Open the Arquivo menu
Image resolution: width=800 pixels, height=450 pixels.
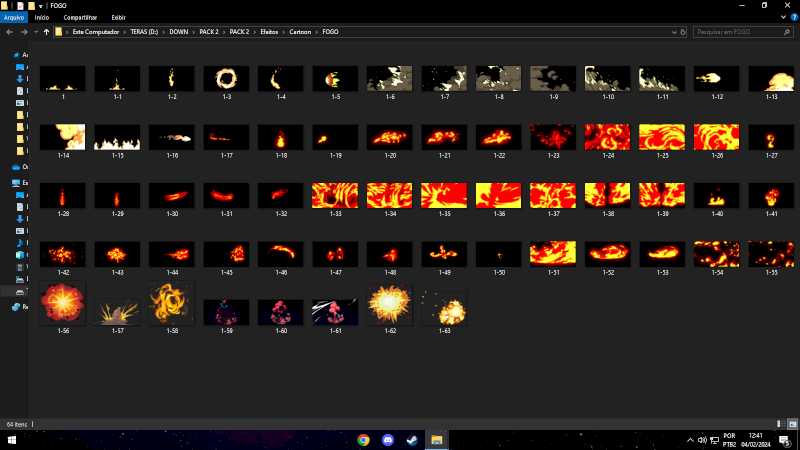pos(14,17)
